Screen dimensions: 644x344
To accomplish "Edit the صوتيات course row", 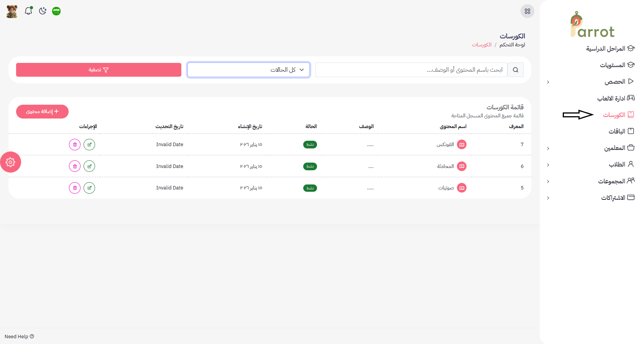I will tap(89, 188).
